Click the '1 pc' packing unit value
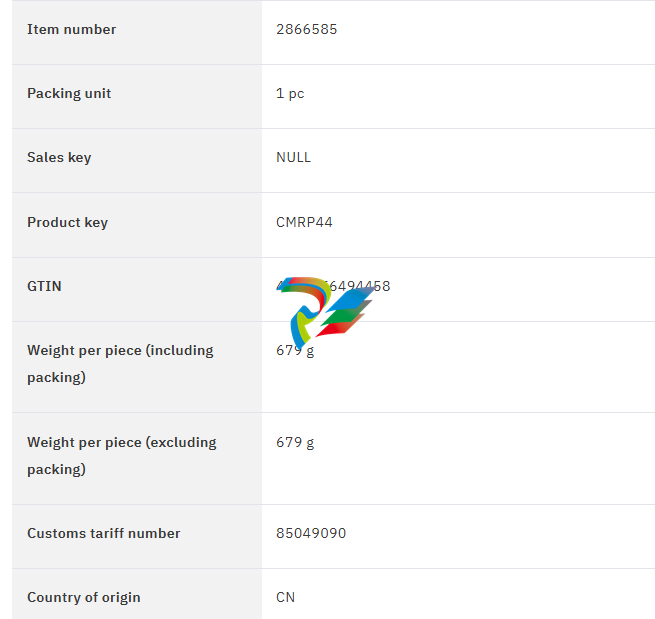The width and height of the screenshot is (655, 619). (x=290, y=93)
